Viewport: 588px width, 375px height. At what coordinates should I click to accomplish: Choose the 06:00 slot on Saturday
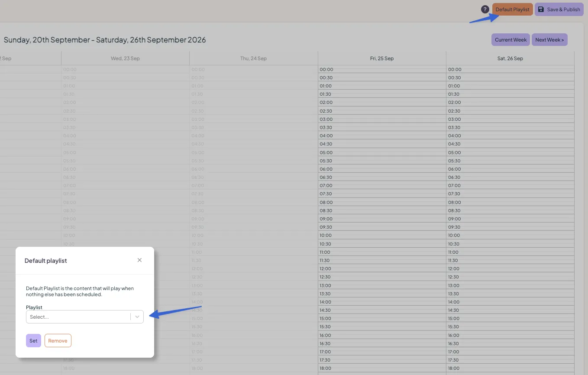[x=510, y=169]
